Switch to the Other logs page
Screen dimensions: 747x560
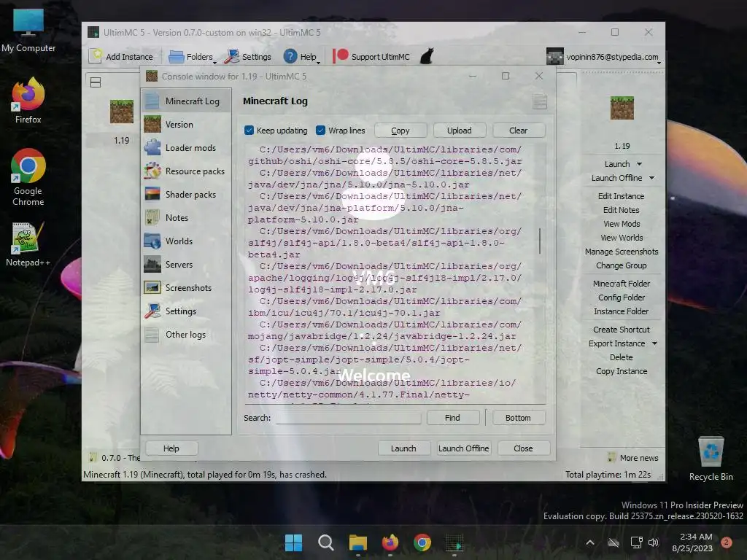coord(186,334)
